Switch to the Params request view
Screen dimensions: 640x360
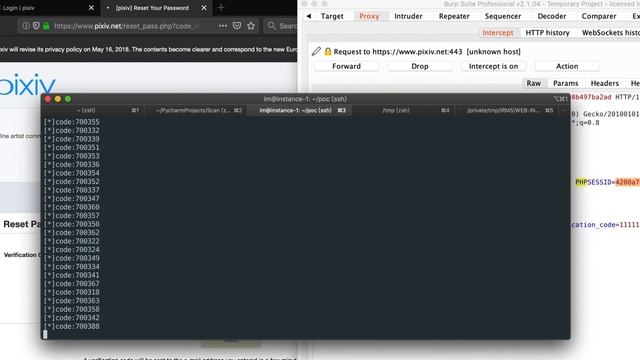pyautogui.click(x=565, y=83)
